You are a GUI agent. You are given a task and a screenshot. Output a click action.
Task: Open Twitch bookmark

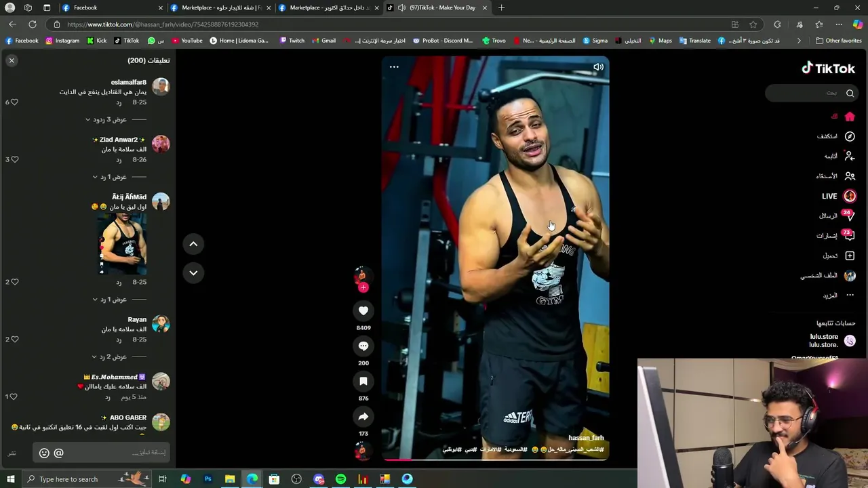(x=292, y=41)
